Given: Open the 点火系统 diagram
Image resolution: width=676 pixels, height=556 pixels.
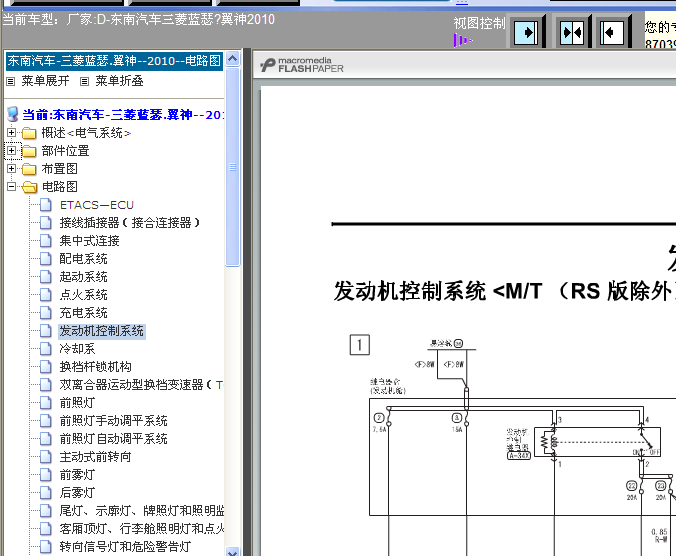Looking at the screenshot, I should coord(84,295).
